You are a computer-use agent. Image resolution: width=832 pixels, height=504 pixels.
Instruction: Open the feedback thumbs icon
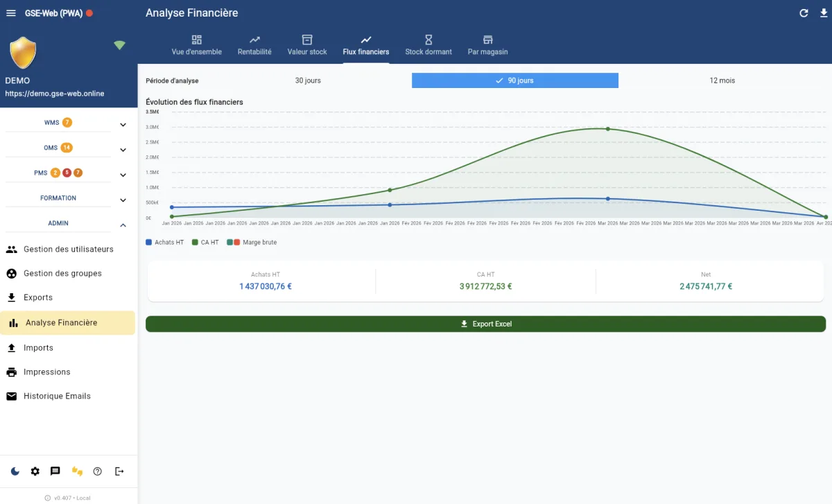pyautogui.click(x=77, y=471)
